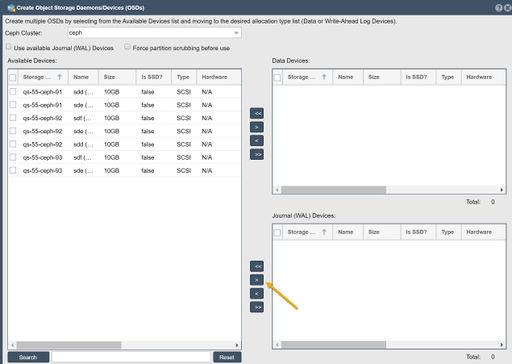Image resolution: width=512 pixels, height=364 pixels.
Task: Click the Search button
Action: coord(28,357)
